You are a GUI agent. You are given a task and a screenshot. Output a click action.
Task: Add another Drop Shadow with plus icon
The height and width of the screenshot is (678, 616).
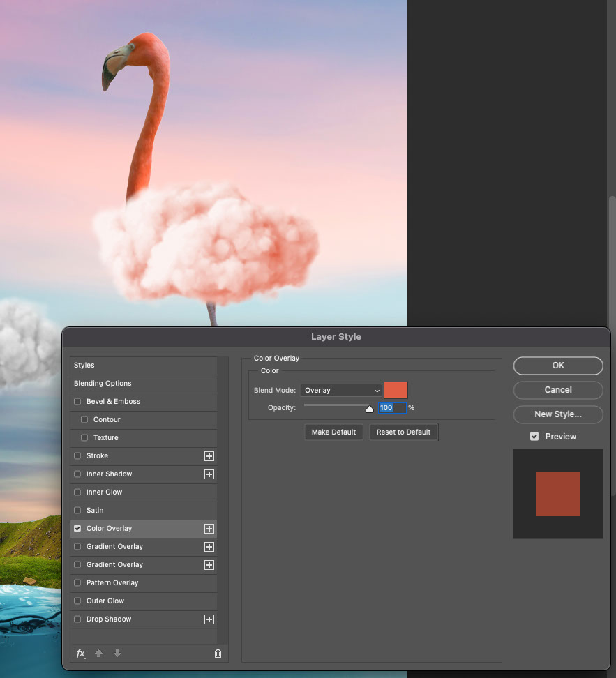tap(209, 619)
